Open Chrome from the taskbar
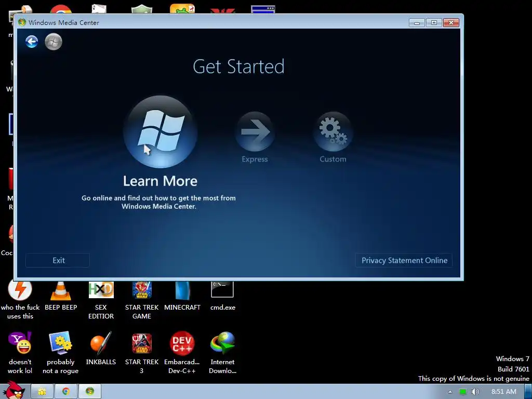The width and height of the screenshot is (532, 399). pyautogui.click(x=66, y=392)
